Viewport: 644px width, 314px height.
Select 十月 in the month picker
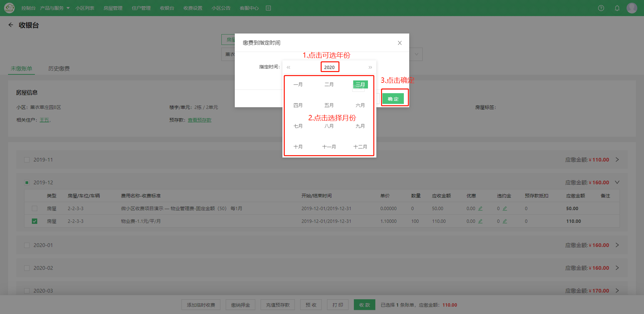[298, 147]
